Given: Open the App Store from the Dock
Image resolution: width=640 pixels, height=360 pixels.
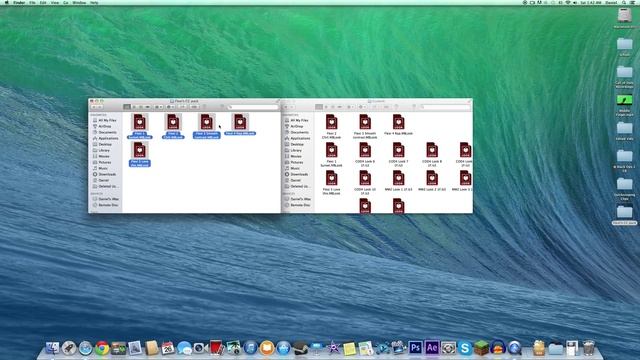Looking at the screenshot, I should [283, 348].
